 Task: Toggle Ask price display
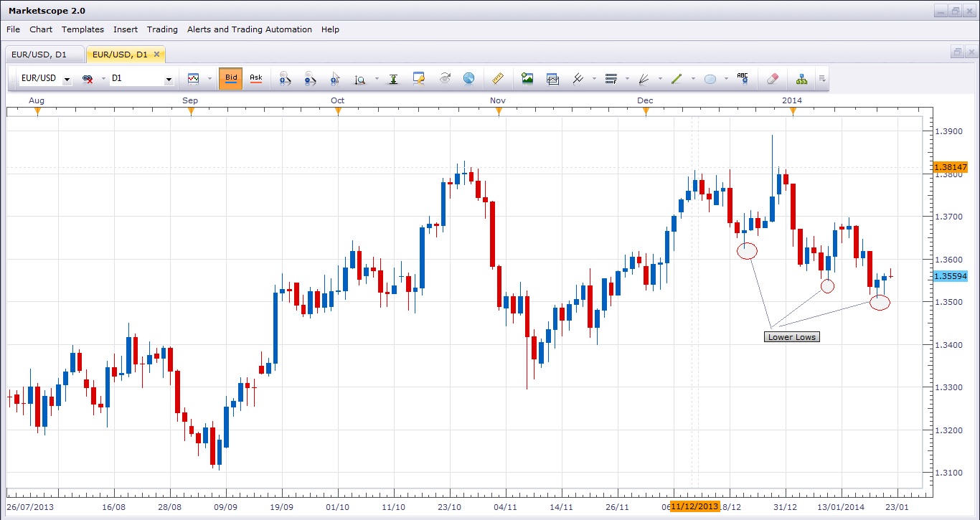[256, 78]
